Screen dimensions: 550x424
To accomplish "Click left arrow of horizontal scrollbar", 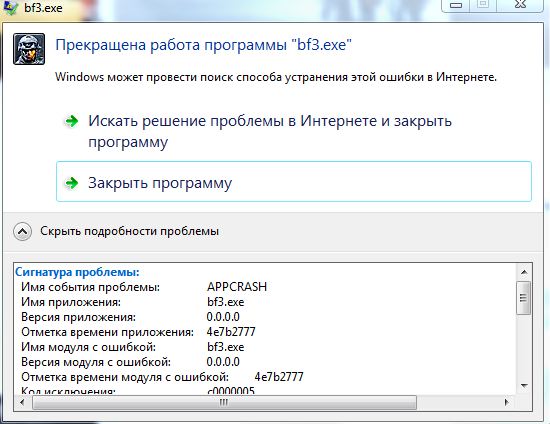I will [22, 403].
